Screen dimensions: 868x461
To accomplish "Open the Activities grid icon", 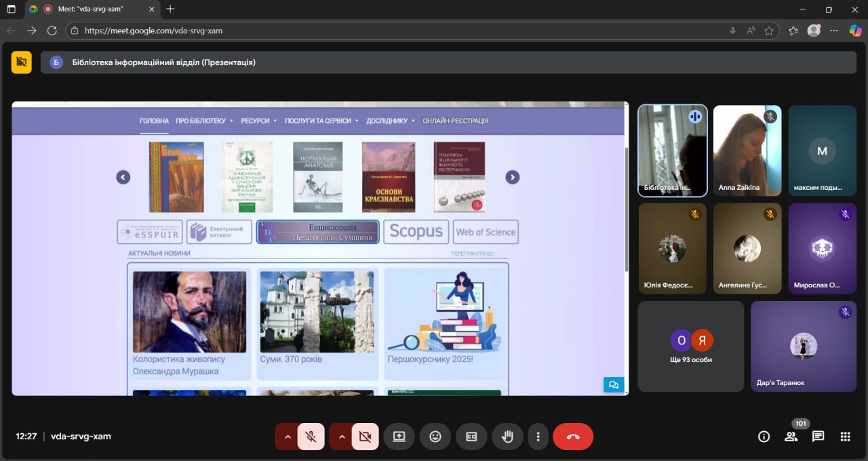I will tap(845, 437).
